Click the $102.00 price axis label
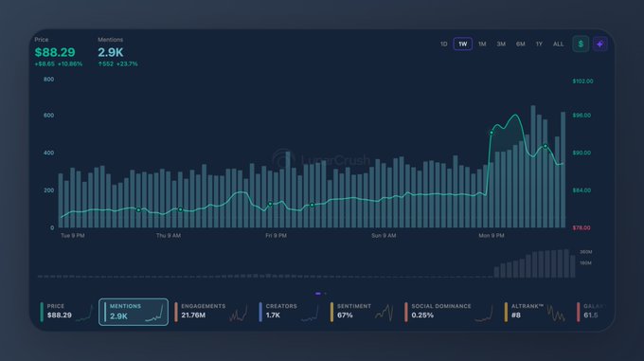 (x=582, y=81)
